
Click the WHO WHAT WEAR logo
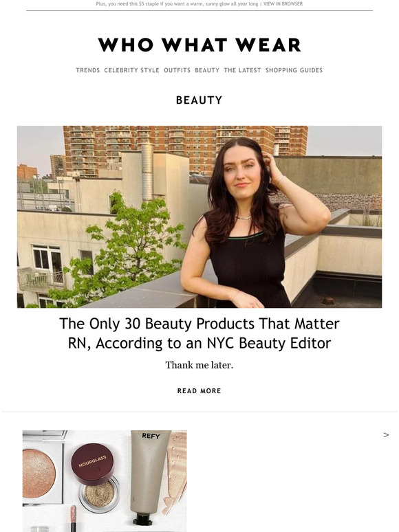pyautogui.click(x=199, y=45)
